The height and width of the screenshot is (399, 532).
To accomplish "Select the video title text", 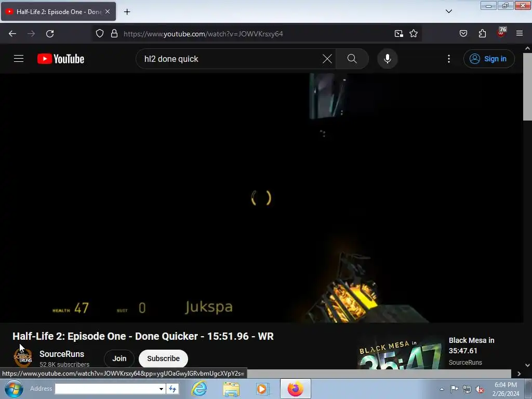I will click(143, 336).
